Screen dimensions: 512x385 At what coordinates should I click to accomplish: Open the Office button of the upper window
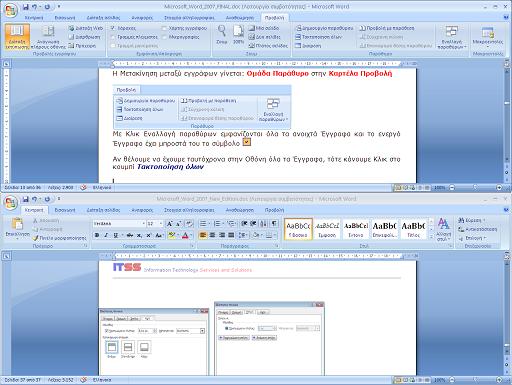pyautogui.click(x=11, y=10)
